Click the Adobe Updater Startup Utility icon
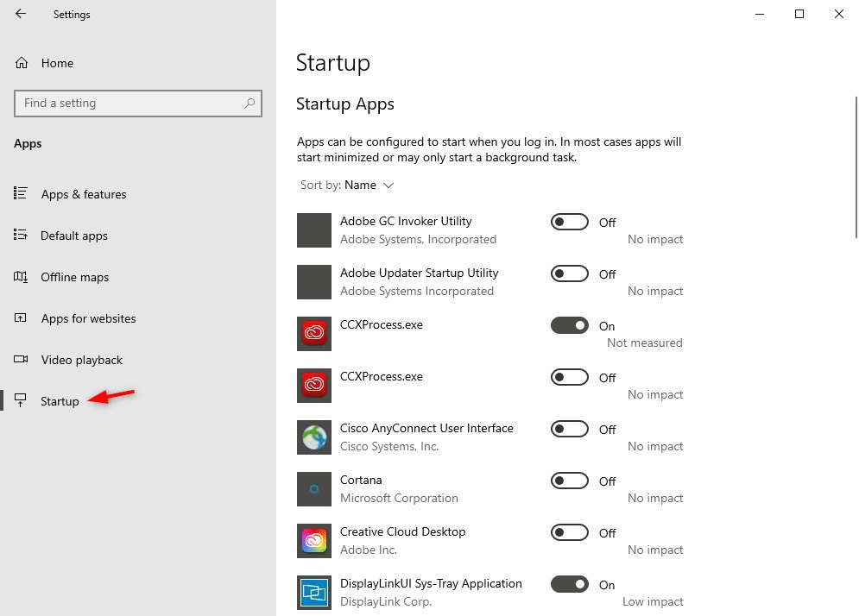Screen dimensions: 859x616 [314, 282]
